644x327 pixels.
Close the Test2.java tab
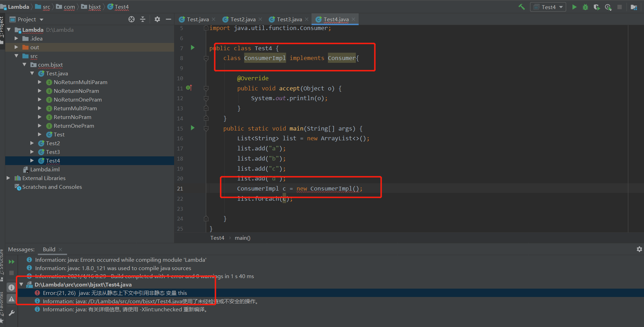click(260, 19)
